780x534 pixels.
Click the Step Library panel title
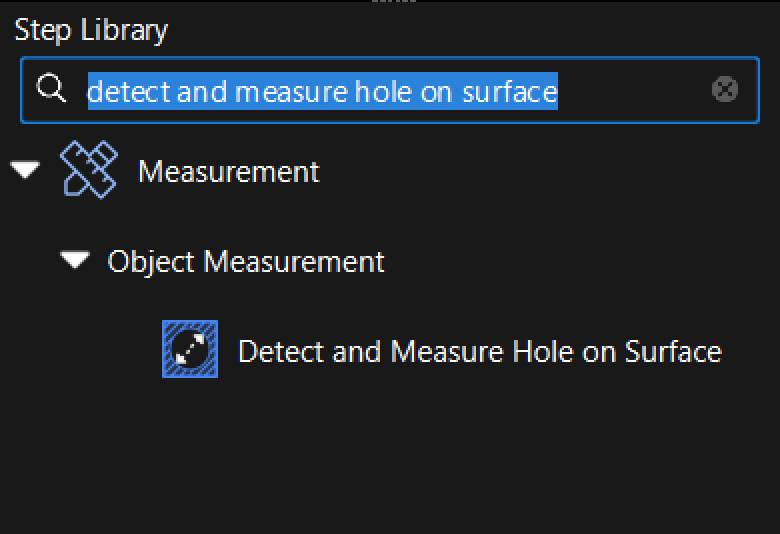click(92, 30)
